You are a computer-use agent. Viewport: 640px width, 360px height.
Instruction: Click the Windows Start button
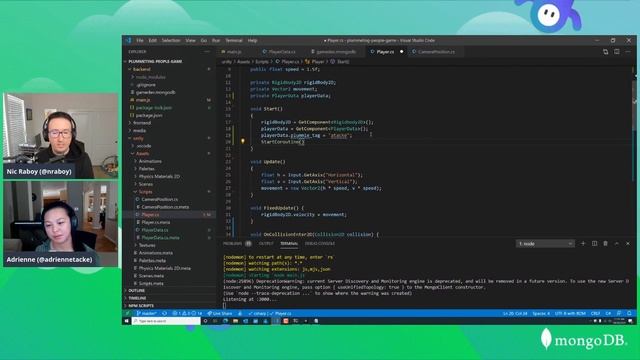(x=127, y=321)
